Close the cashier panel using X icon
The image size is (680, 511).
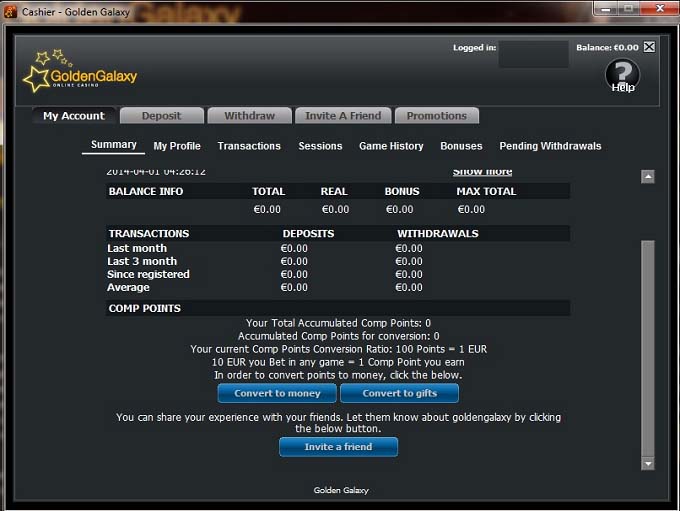click(649, 47)
